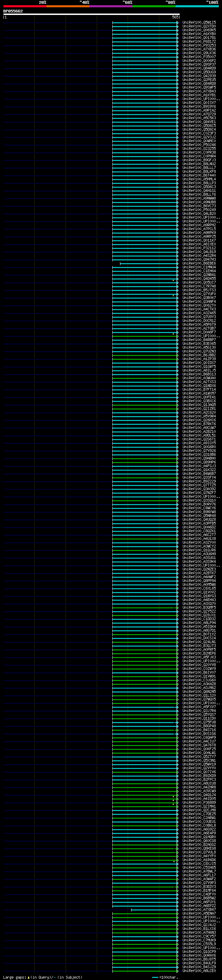Click the UniRef100_B6T440 label
The image size is (222, 980).
pos(199,175)
